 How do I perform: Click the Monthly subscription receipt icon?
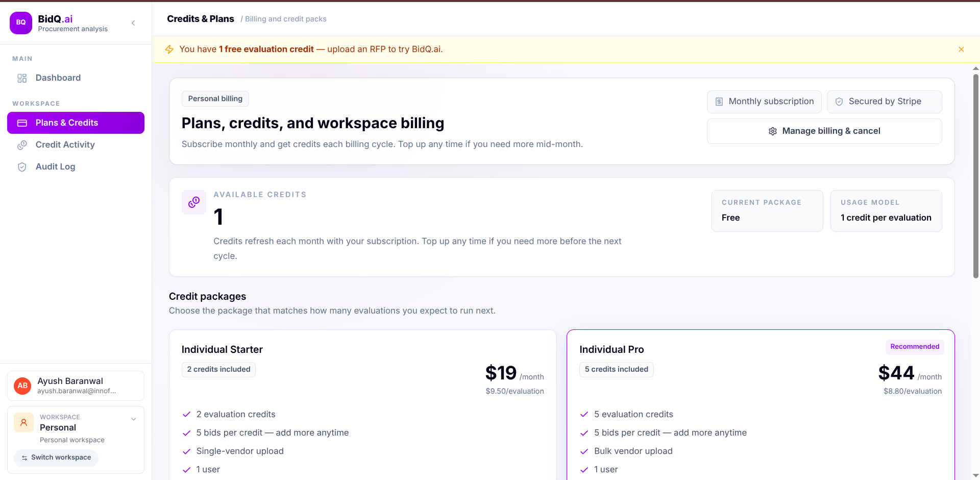point(719,102)
